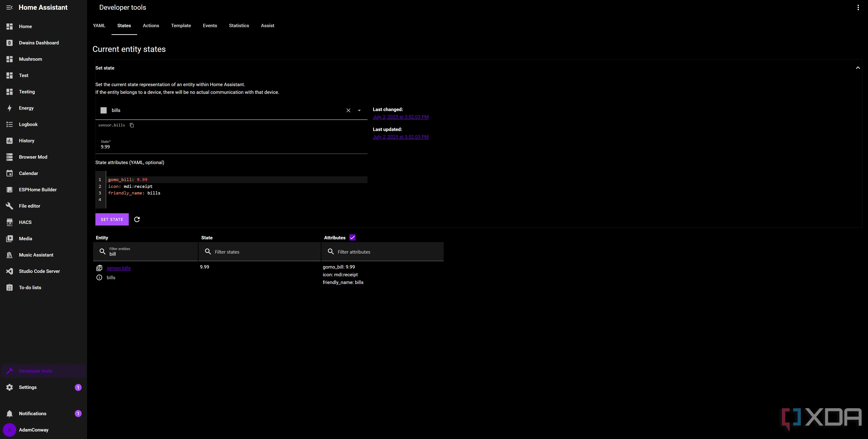Open the Energy lightning icon

[10, 108]
